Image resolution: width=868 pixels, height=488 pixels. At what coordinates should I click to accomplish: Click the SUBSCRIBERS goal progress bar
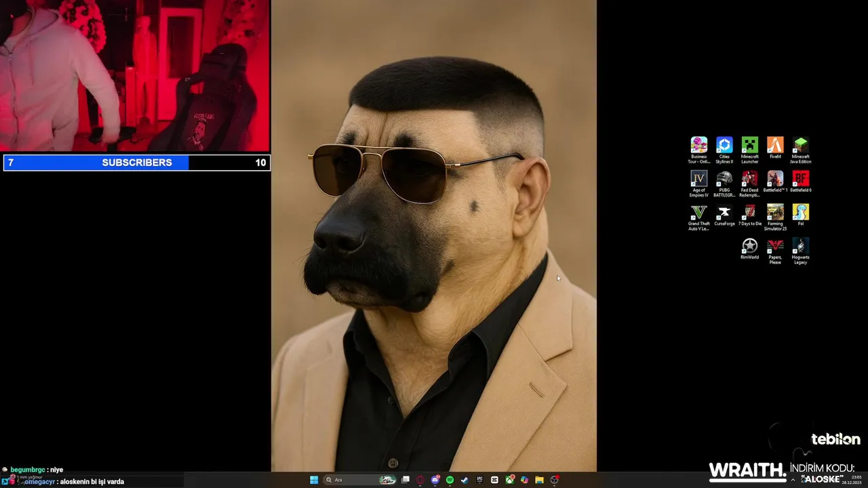pyautogui.click(x=137, y=163)
